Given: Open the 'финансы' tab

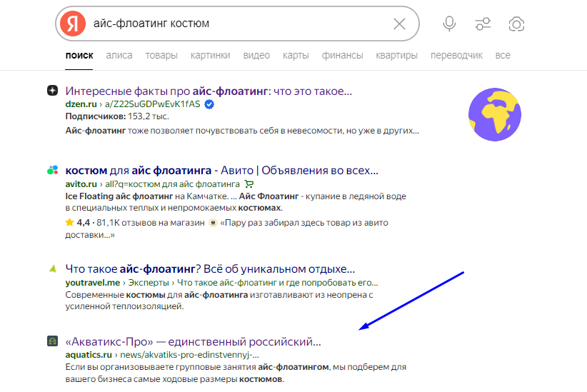Looking at the screenshot, I should click(342, 56).
